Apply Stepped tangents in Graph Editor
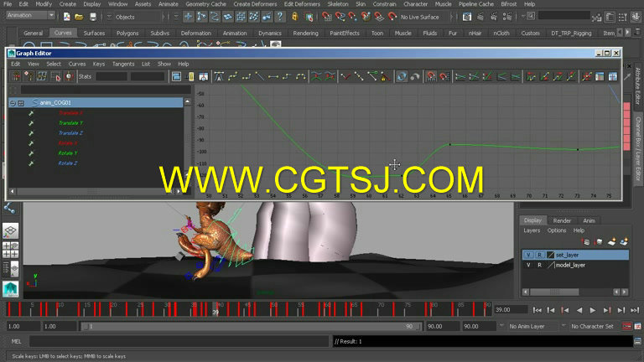Screen dimensions: 644x362 click(x=287, y=76)
